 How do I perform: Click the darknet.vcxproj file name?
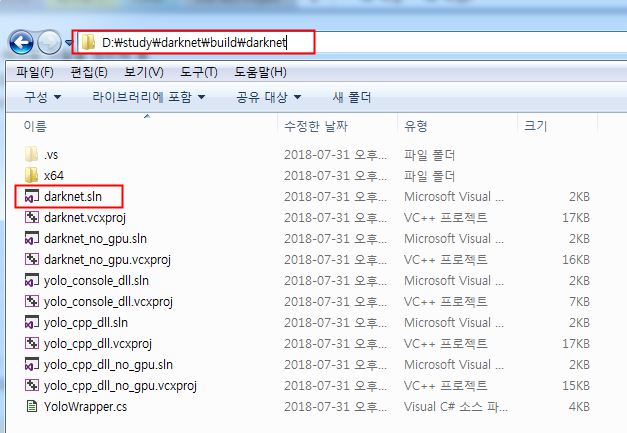[x=85, y=218]
